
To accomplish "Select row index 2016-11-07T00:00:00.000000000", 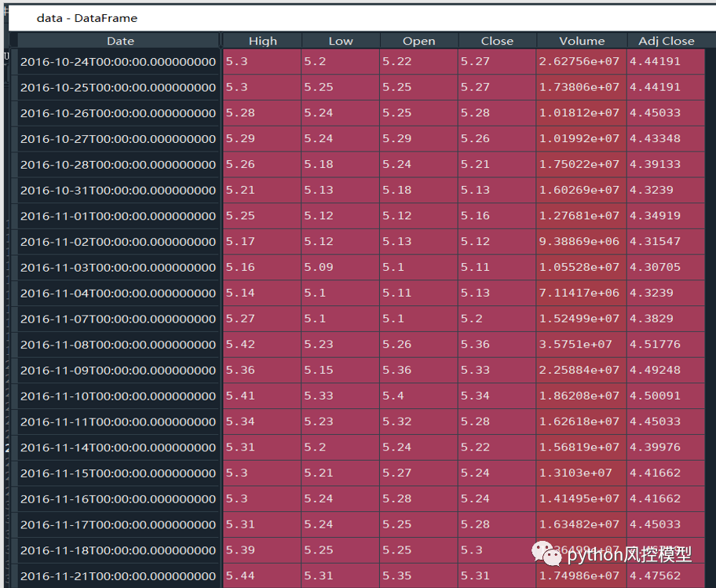I will pyautogui.click(x=119, y=319).
